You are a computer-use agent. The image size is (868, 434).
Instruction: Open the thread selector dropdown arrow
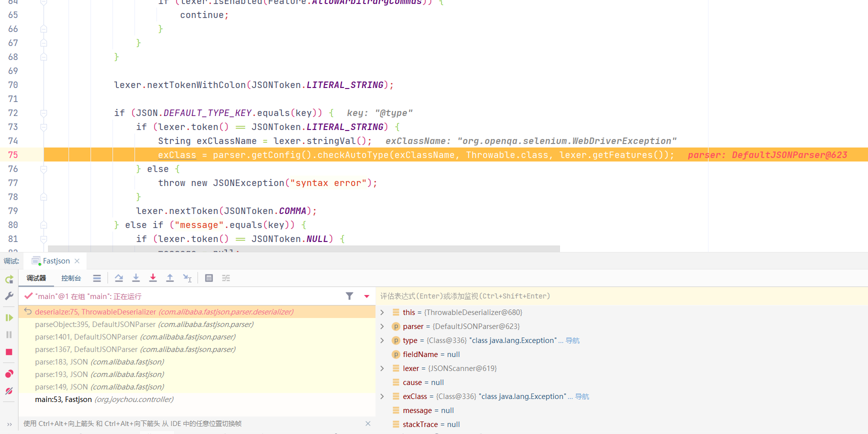(x=366, y=296)
